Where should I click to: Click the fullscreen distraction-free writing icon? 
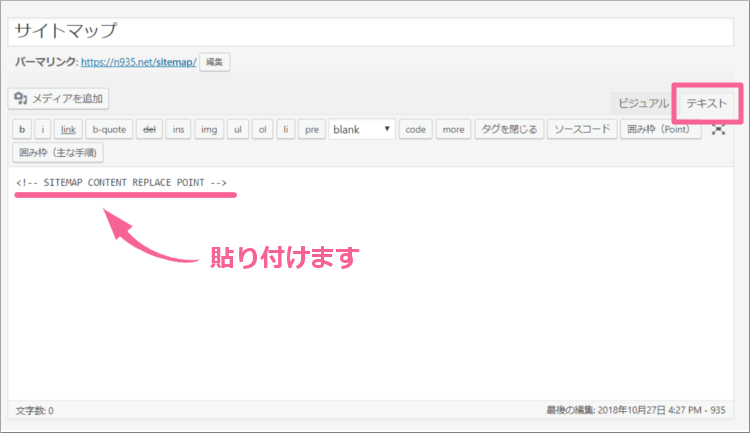point(718,129)
